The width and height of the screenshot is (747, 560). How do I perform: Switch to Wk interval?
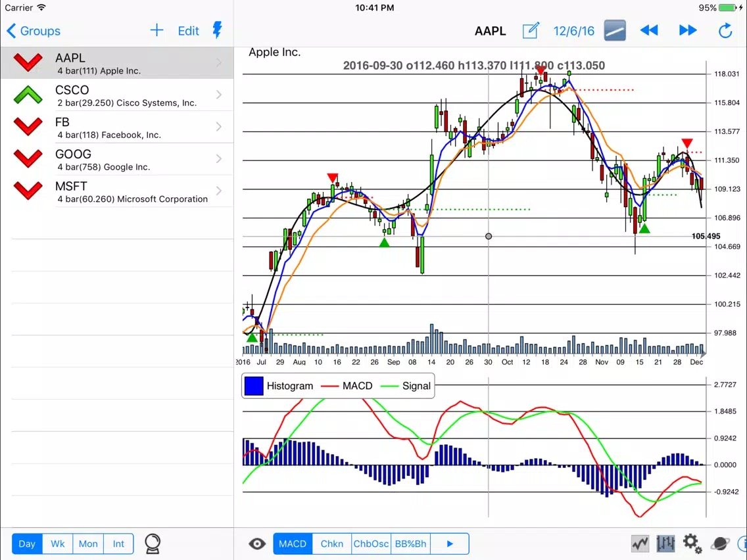point(58,544)
